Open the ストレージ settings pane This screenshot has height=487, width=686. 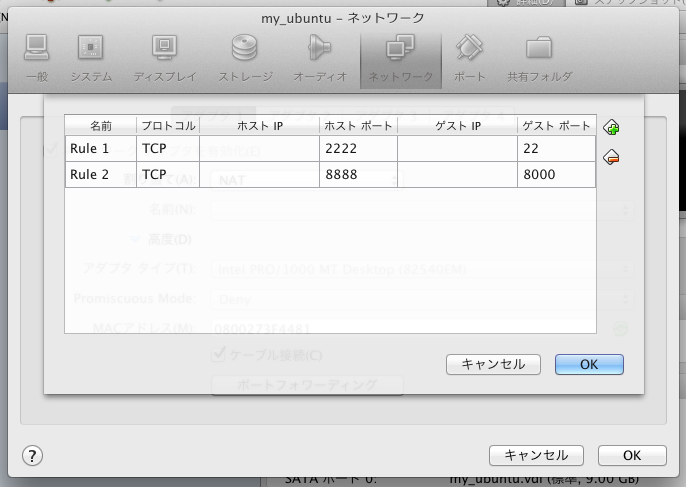pyautogui.click(x=245, y=59)
